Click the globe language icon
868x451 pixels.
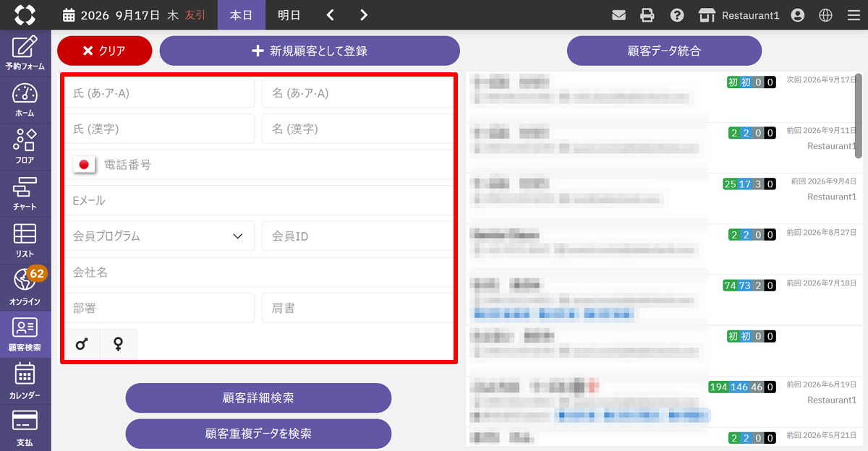(825, 14)
